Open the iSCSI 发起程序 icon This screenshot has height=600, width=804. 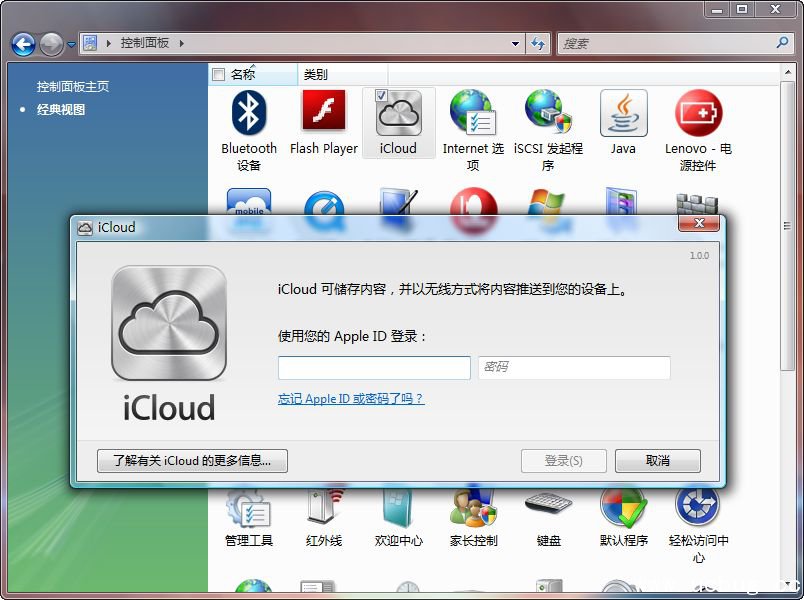[x=548, y=130]
